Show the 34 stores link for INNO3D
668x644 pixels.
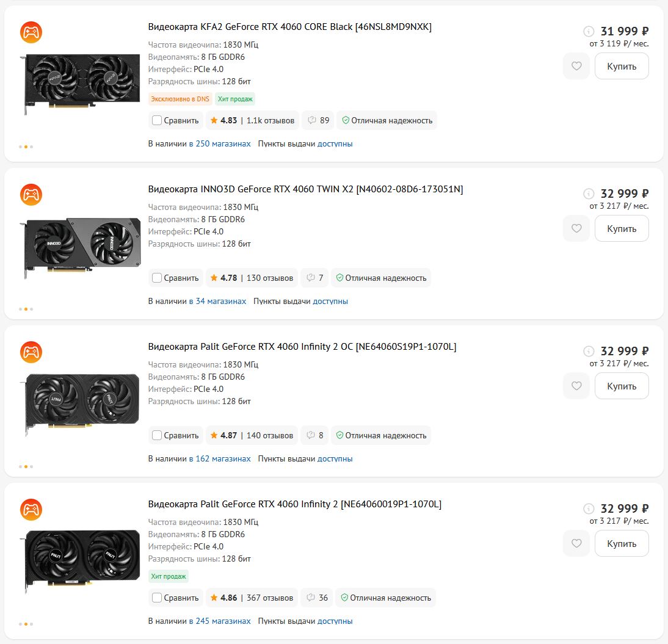pyautogui.click(x=217, y=302)
